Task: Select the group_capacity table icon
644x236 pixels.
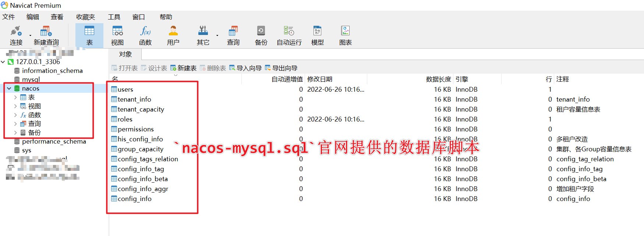Action: (114, 149)
